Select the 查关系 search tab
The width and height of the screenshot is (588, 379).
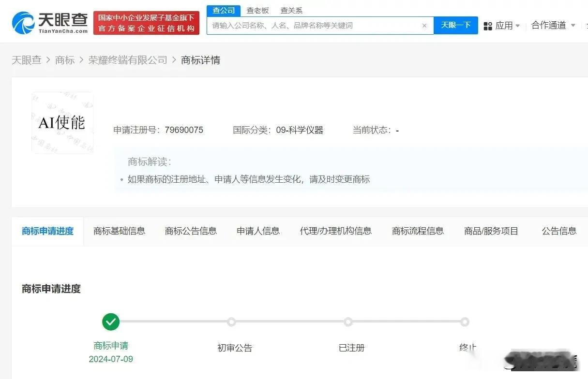coord(291,10)
